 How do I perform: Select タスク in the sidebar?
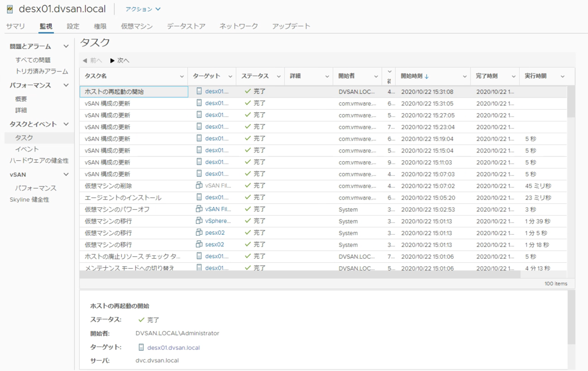pos(24,138)
